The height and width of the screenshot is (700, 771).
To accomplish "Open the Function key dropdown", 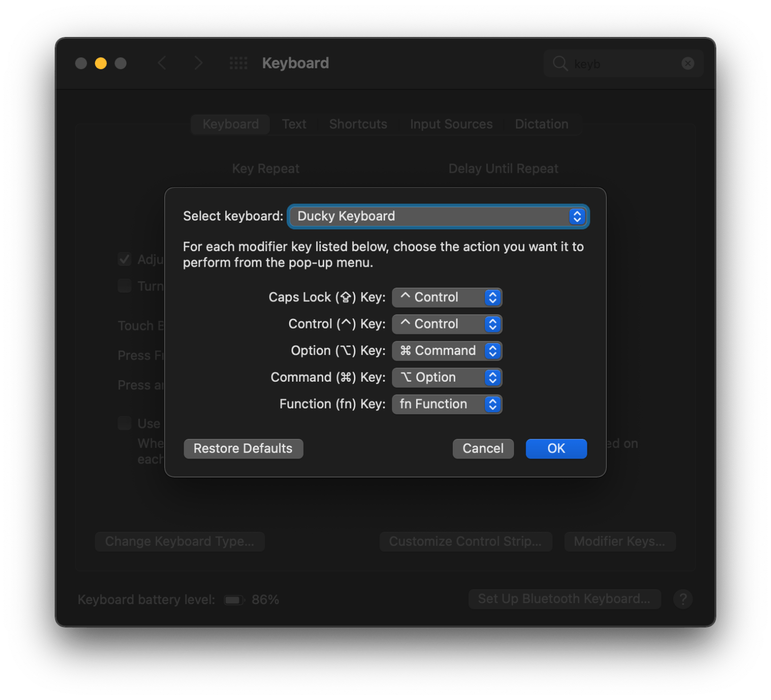I will point(446,404).
